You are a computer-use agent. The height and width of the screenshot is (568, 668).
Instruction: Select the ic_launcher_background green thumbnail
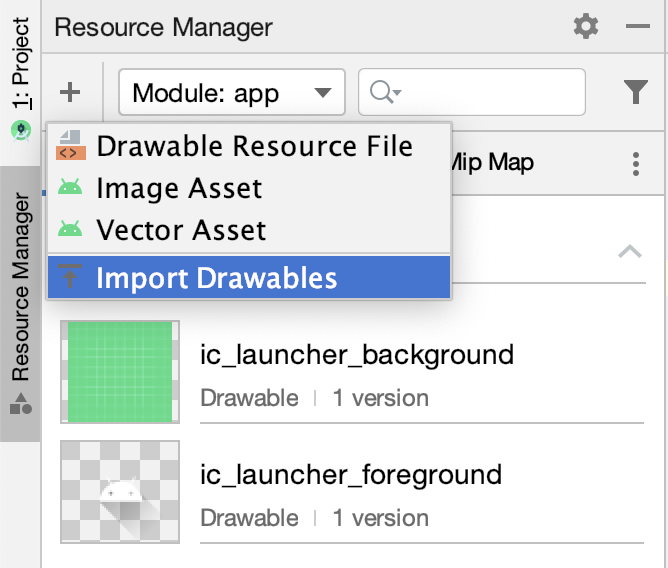pyautogui.click(x=120, y=372)
